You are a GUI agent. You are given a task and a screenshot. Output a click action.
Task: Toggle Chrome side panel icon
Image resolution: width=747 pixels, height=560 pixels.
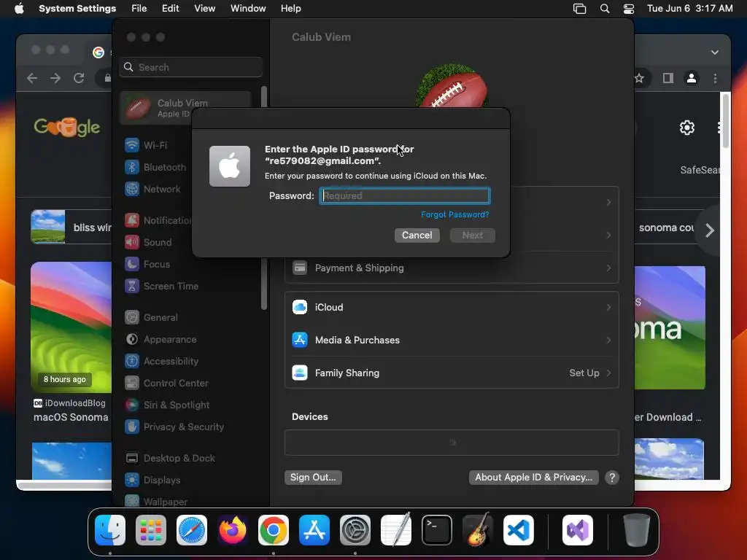pos(668,78)
